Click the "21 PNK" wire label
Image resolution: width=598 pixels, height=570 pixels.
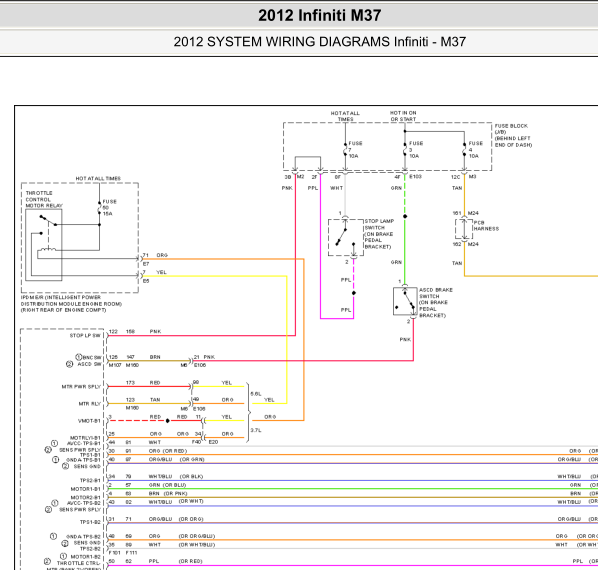204,357
